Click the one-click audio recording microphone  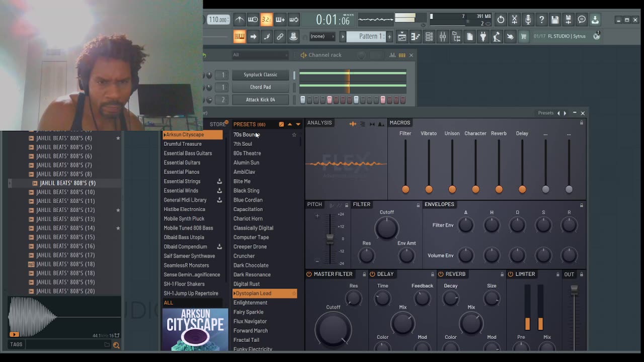pyautogui.click(x=528, y=20)
